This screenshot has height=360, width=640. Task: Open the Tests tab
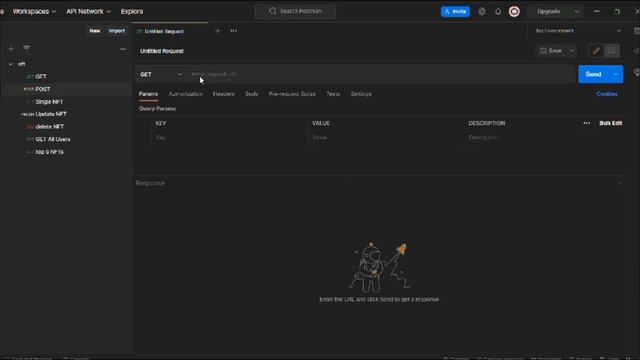click(x=333, y=94)
